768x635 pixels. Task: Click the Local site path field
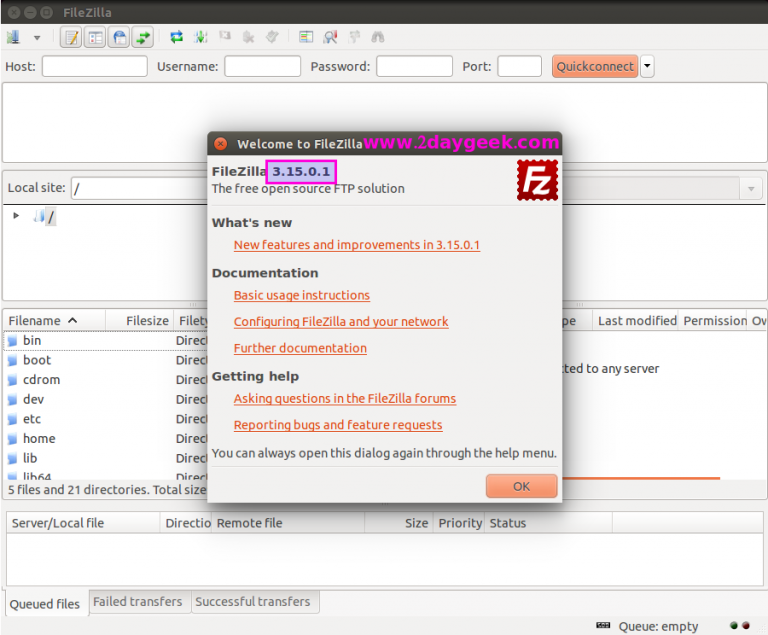139,188
